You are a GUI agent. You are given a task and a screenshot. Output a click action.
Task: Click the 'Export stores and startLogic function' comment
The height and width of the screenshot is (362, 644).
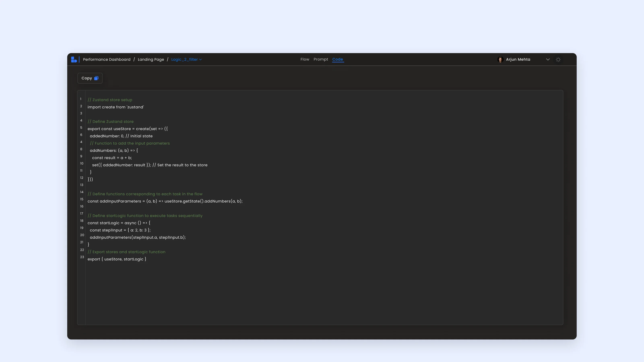click(x=127, y=252)
